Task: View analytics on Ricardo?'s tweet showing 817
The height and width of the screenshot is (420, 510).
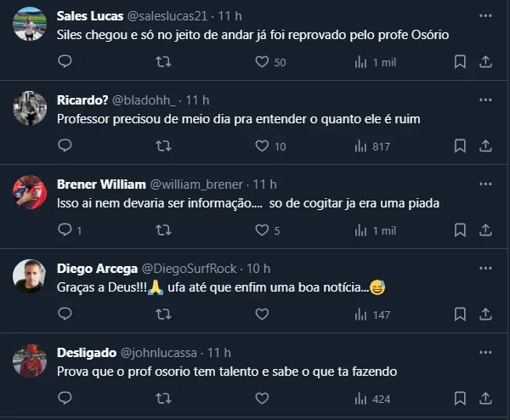Action: point(371,146)
